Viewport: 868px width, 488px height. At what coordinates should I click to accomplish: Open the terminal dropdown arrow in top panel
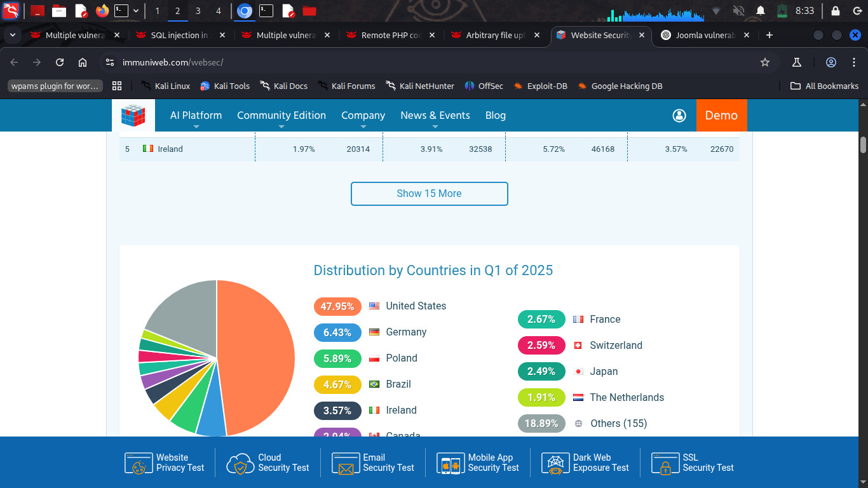pos(136,11)
